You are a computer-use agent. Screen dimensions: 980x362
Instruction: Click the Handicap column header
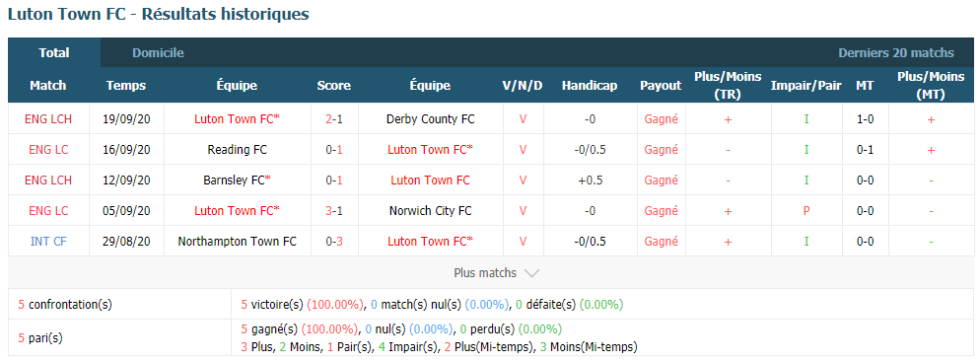[x=590, y=86]
